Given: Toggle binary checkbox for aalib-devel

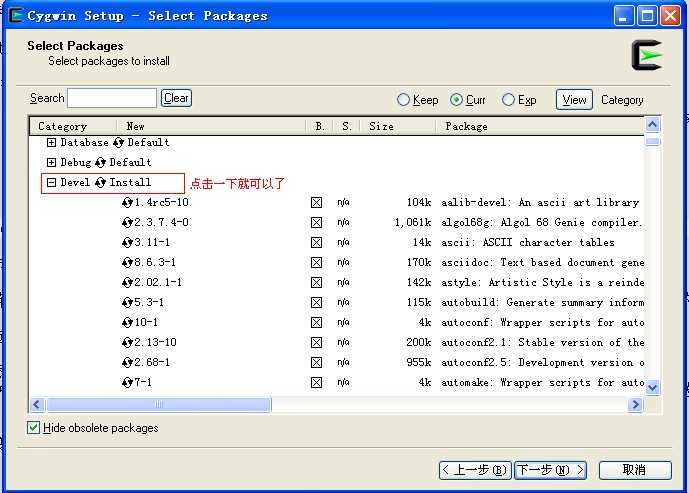Looking at the screenshot, I should 316,203.
